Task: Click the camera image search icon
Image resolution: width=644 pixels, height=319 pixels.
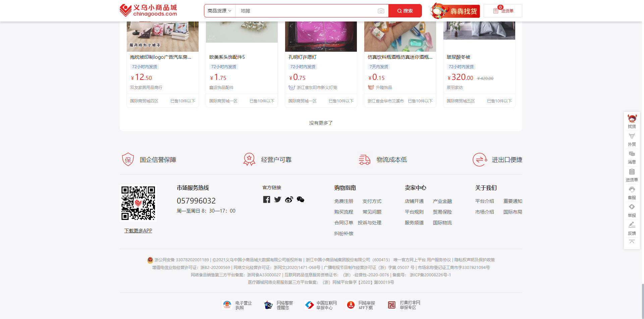Action: click(x=381, y=11)
